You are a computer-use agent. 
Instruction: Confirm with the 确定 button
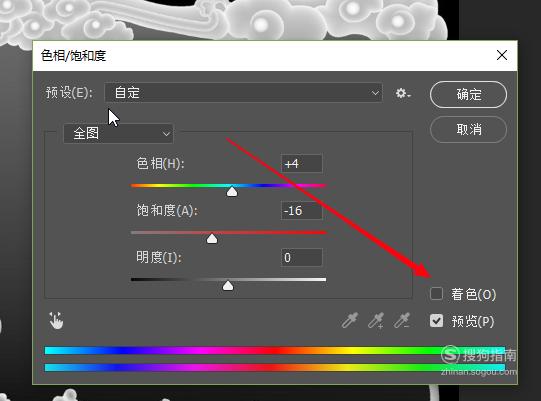coord(468,95)
